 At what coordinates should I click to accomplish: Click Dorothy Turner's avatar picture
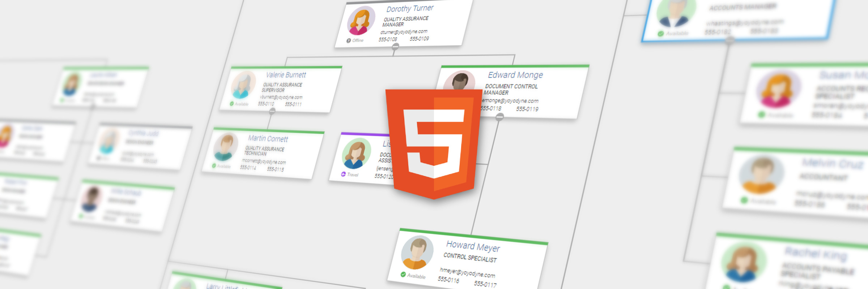[361, 21]
